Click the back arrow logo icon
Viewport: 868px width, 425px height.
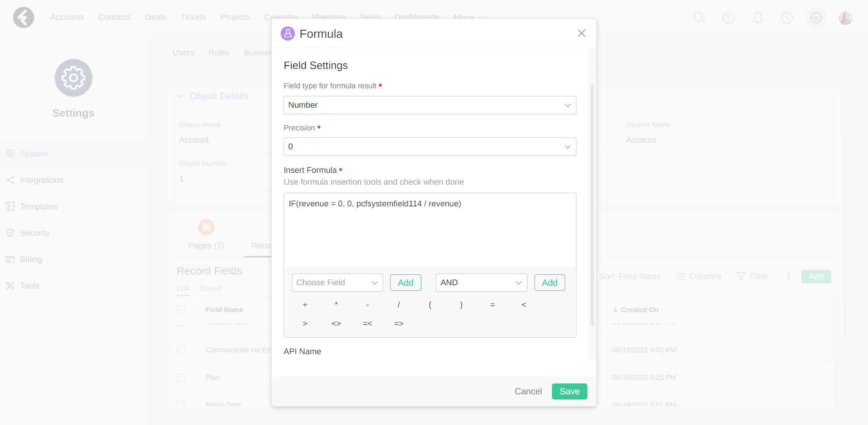24,17
